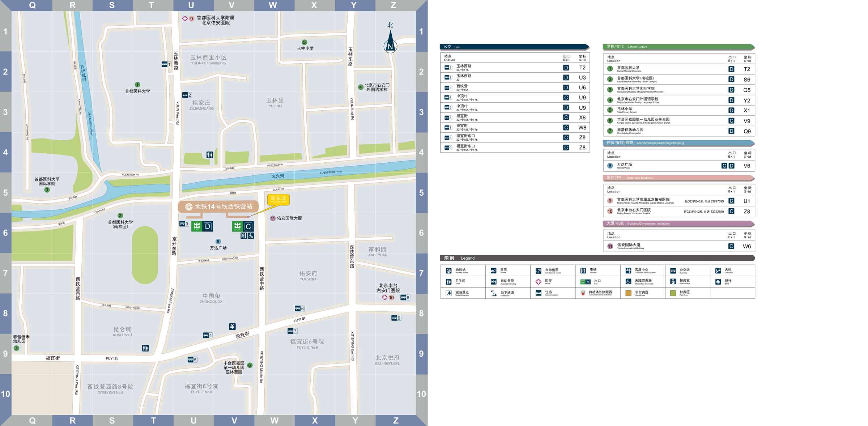The width and height of the screenshot is (868, 426).
Task: Click 'BEIJINGYUEFU' label on the map
Action: [x=388, y=363]
